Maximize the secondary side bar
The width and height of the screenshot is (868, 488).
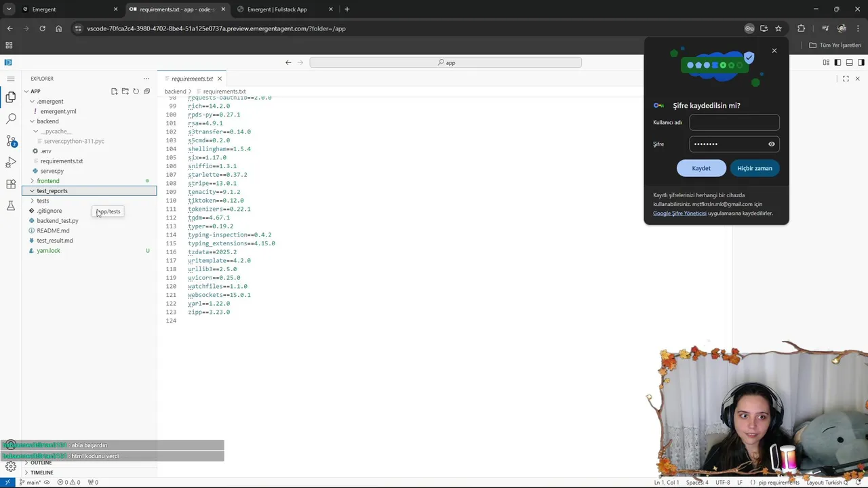(x=846, y=79)
